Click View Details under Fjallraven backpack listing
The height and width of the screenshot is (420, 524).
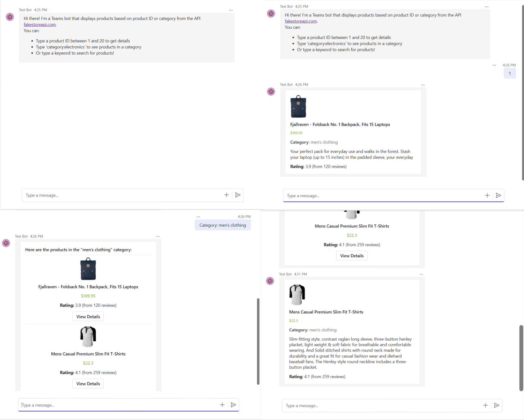coord(88,317)
